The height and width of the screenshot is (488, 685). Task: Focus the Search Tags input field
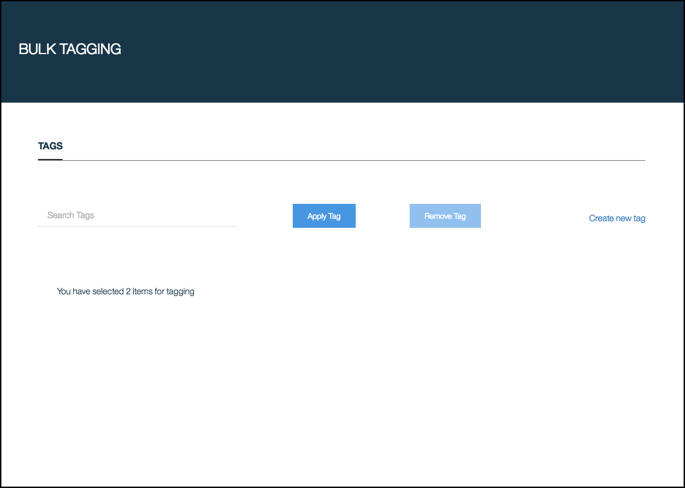[137, 215]
